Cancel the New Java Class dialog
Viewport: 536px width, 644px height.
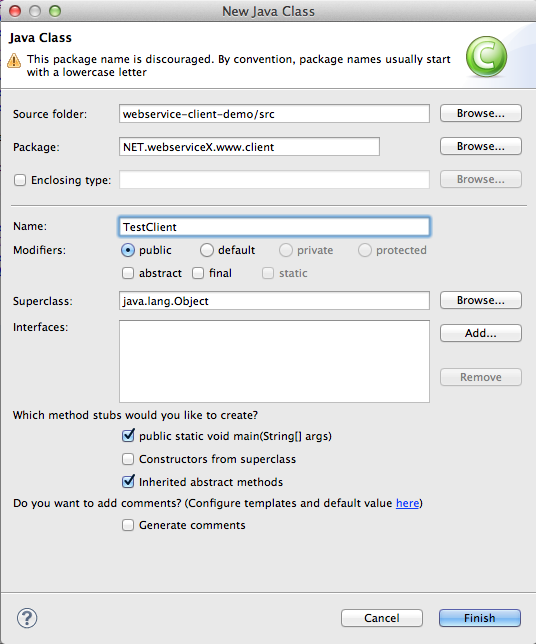pos(382,618)
